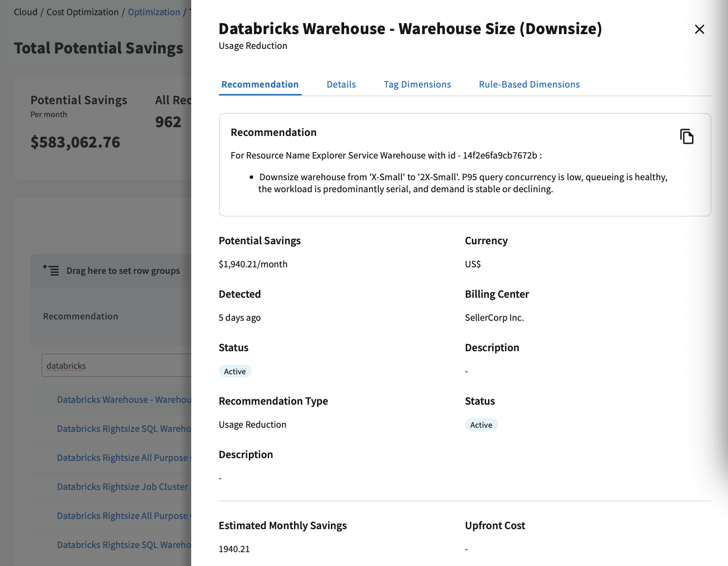This screenshot has height=566, width=728.
Task: Select the Usage Reduction recommendation type value
Action: [252, 424]
